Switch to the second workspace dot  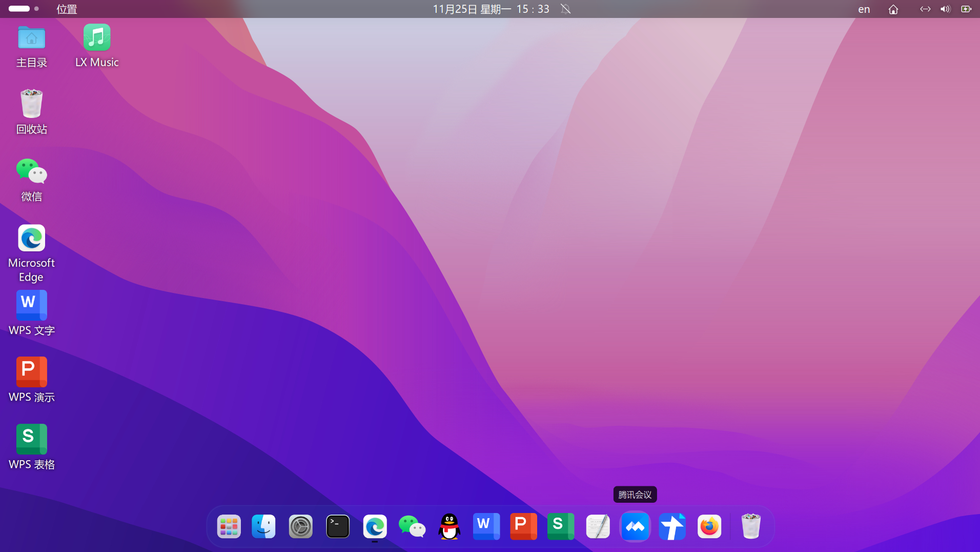36,9
